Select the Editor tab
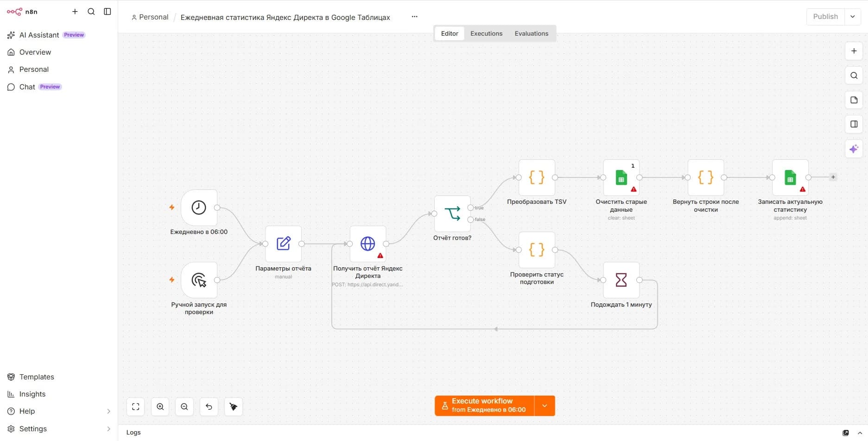 [450, 33]
